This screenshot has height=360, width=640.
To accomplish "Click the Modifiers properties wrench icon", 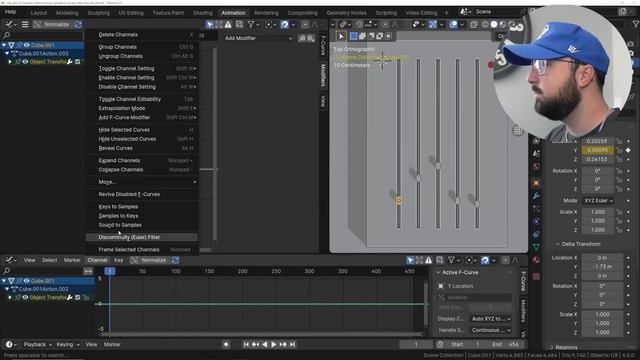I will pos(536,196).
